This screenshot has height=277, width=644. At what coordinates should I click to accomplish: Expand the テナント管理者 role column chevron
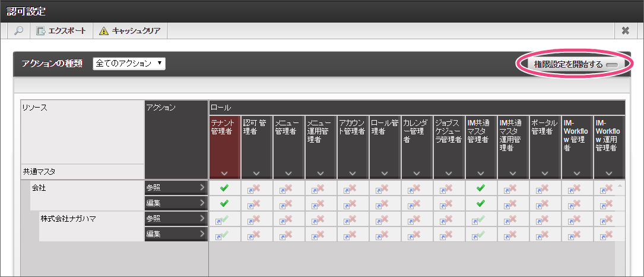click(224, 173)
